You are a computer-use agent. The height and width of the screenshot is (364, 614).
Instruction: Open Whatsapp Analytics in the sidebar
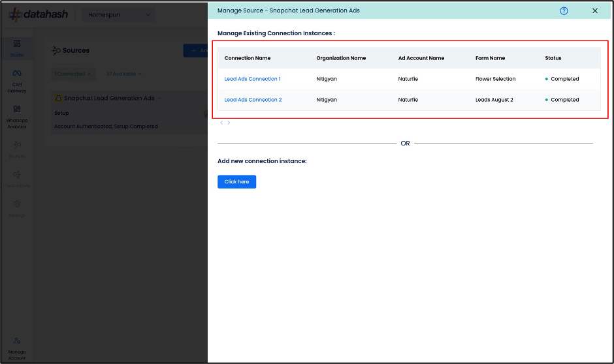pyautogui.click(x=17, y=117)
